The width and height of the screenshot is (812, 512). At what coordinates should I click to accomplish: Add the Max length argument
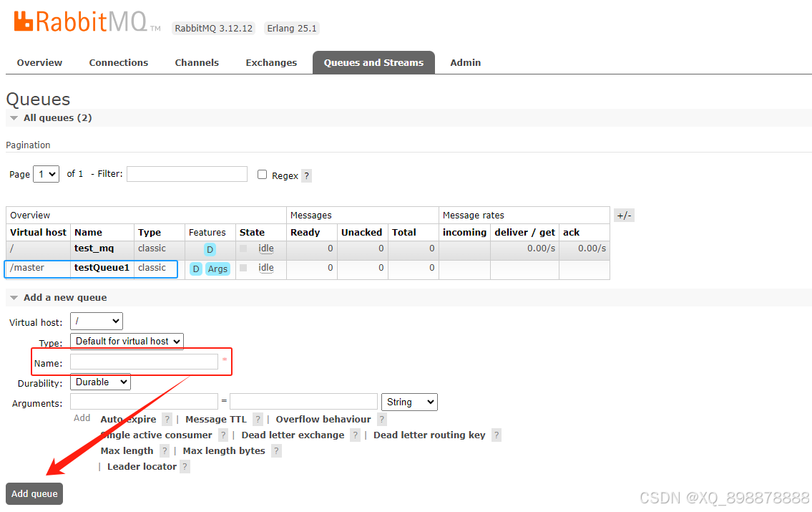[127, 451]
